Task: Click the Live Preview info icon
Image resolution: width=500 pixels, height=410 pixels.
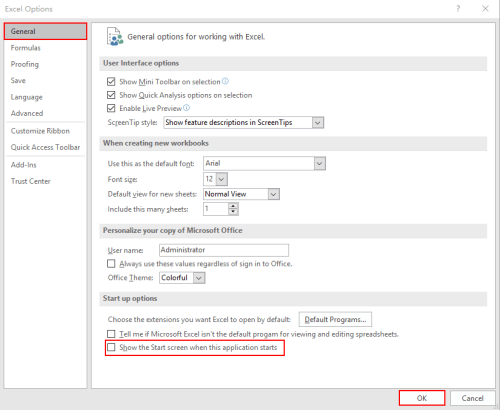Action: click(x=187, y=108)
